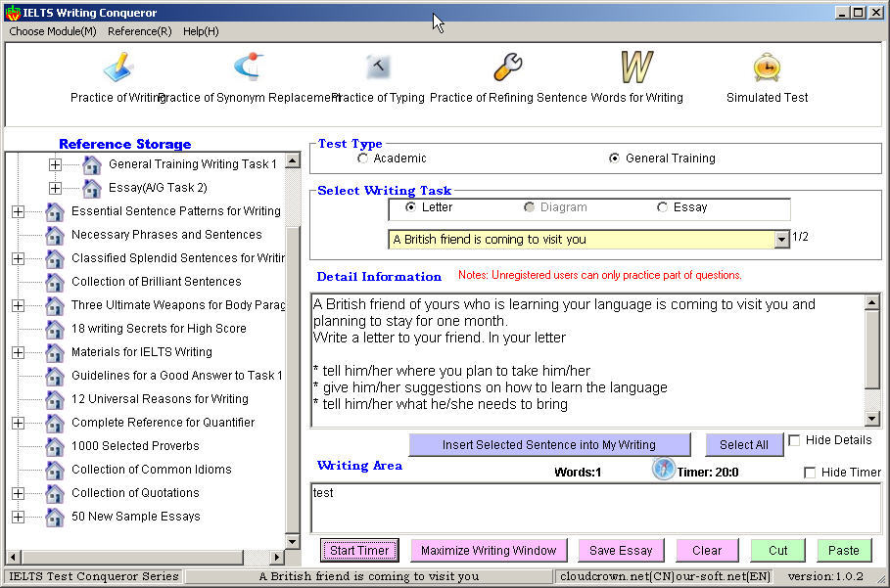890x588 pixels.
Task: Expand the Materials for IELTS Writing node
Action: [19, 352]
